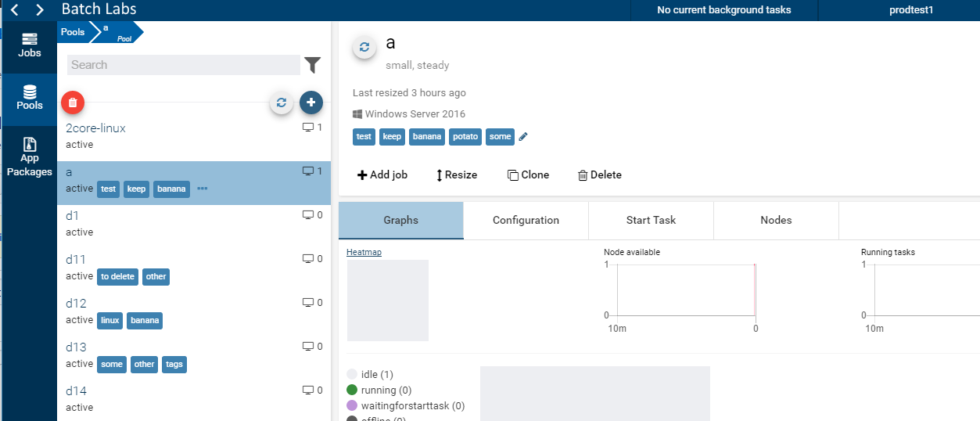Viewport: 980px width, 421px height.
Task: Add a new pool with plus button
Action: coord(311,103)
